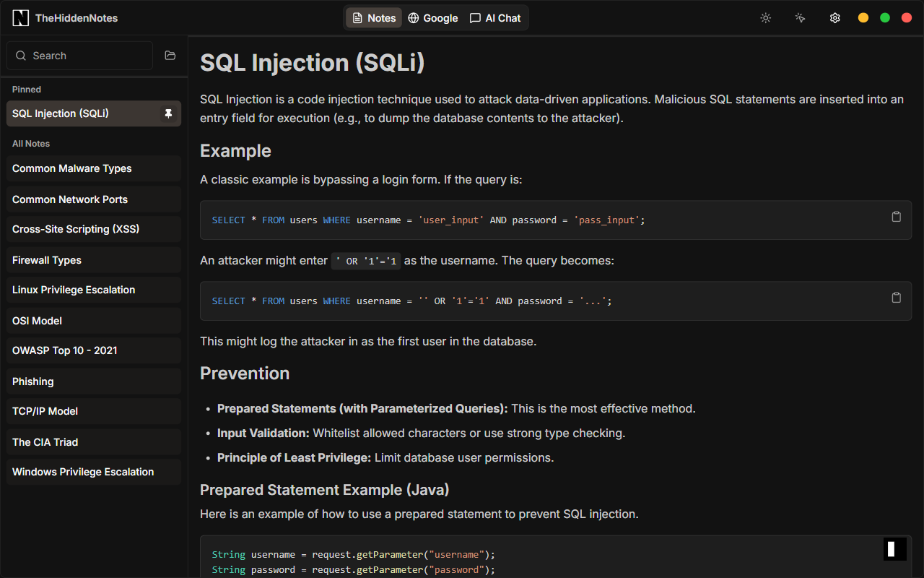
Task: Copy the first SELECT query code block
Action: click(896, 217)
